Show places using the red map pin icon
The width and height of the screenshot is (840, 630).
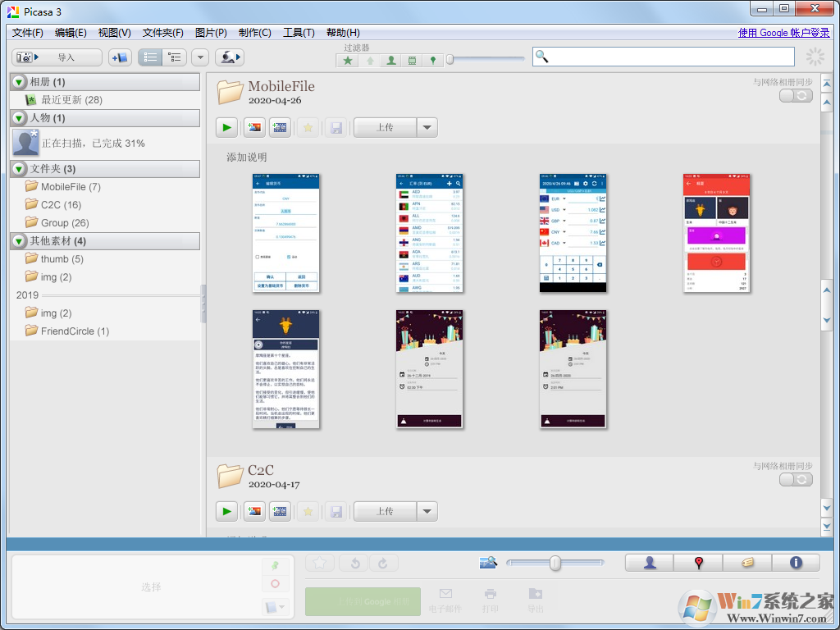tap(698, 563)
